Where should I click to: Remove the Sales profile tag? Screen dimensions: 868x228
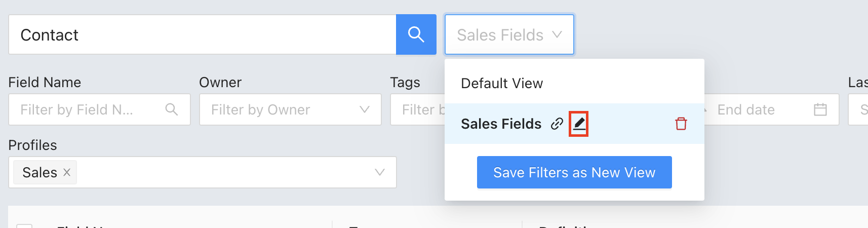point(67,172)
